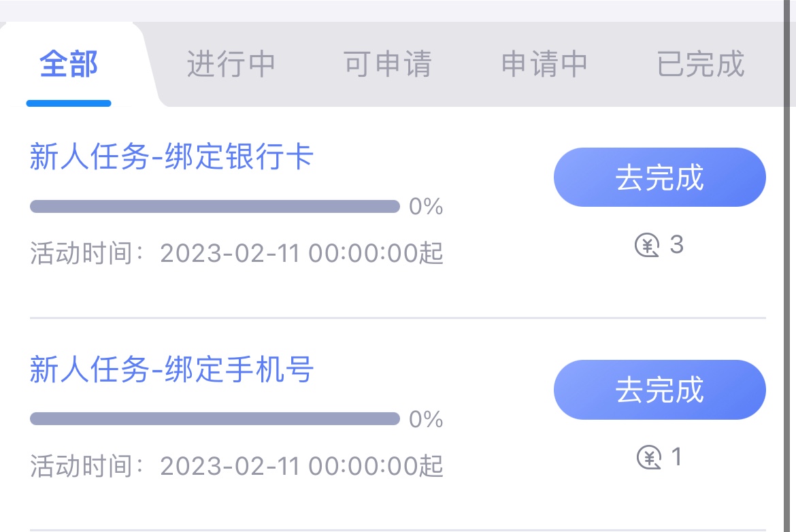Click the 0% label of the 绑定手机号 task

426,419
